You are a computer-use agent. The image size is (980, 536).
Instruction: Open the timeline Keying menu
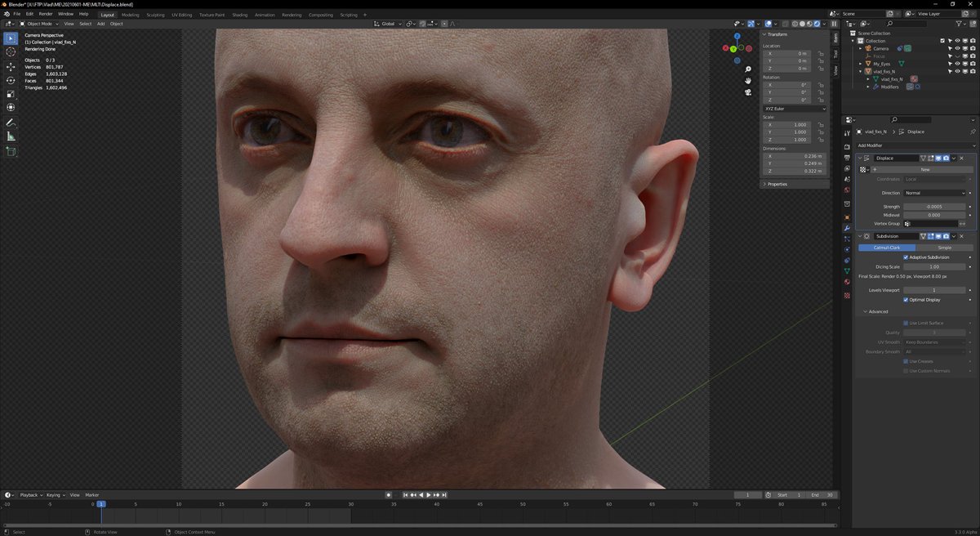pos(55,495)
